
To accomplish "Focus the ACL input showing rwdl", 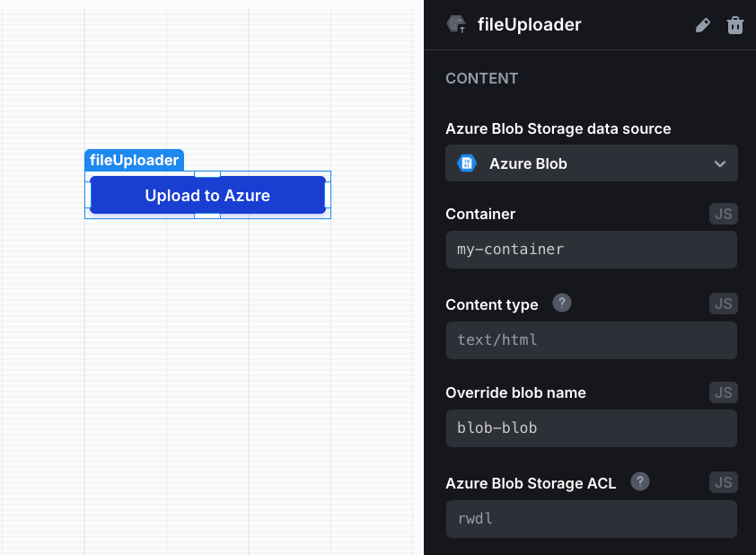I will click(591, 519).
